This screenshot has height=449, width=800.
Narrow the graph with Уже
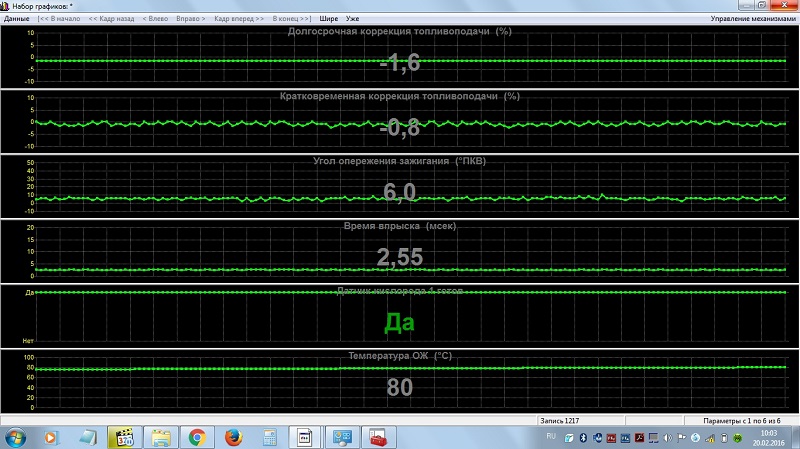[x=352, y=19]
